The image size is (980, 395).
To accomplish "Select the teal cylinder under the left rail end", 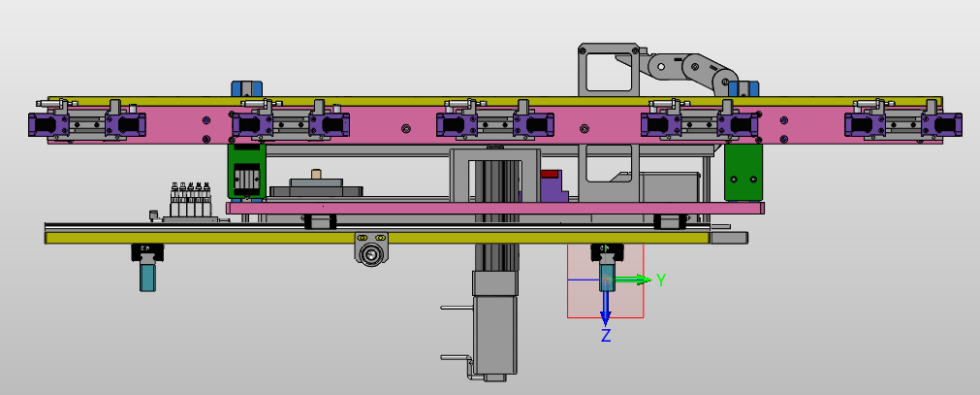I will point(147,277).
